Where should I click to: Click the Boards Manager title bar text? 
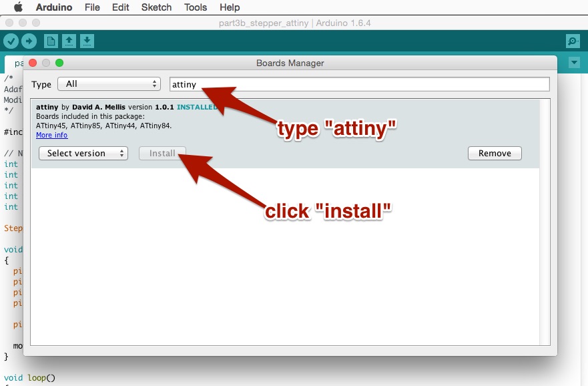(x=290, y=63)
